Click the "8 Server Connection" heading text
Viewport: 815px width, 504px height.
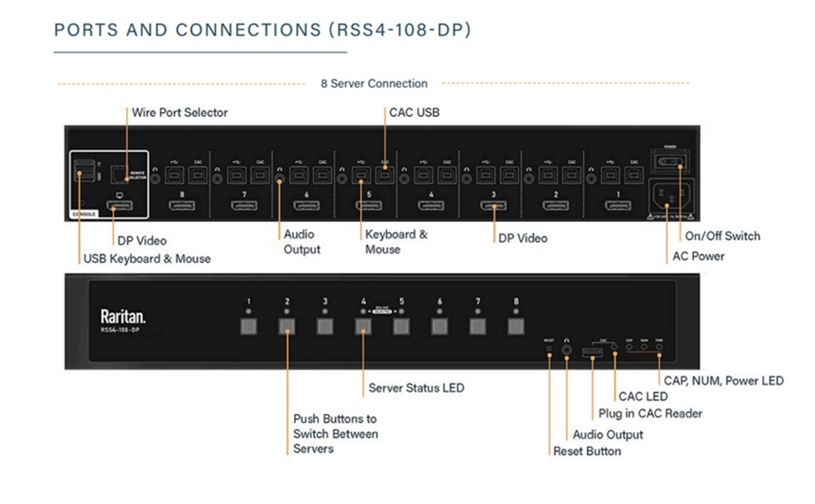tap(374, 83)
